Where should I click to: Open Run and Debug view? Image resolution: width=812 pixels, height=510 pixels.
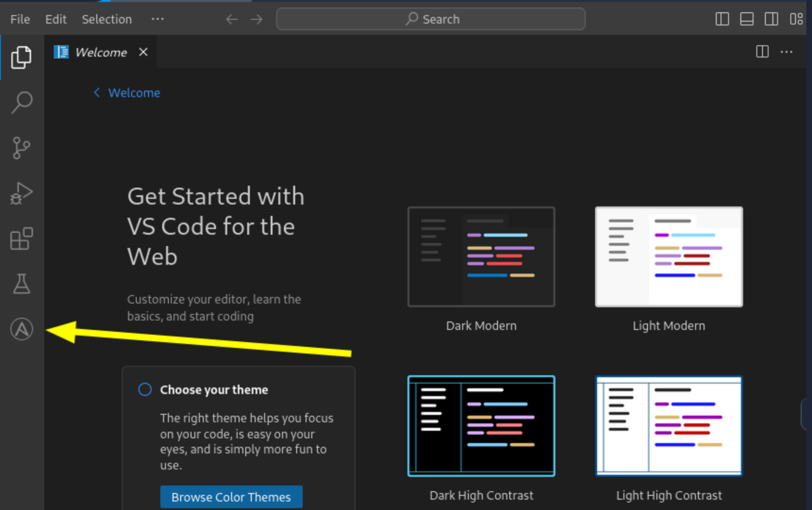(x=21, y=193)
